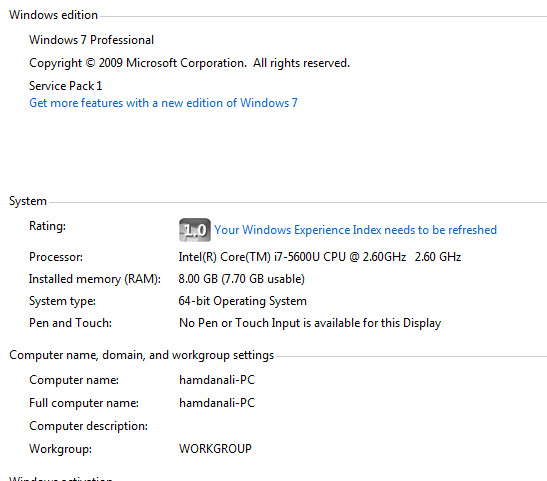Click the 'Computer description:' label
Viewport: 547px width, 481px height.
pos(89,426)
